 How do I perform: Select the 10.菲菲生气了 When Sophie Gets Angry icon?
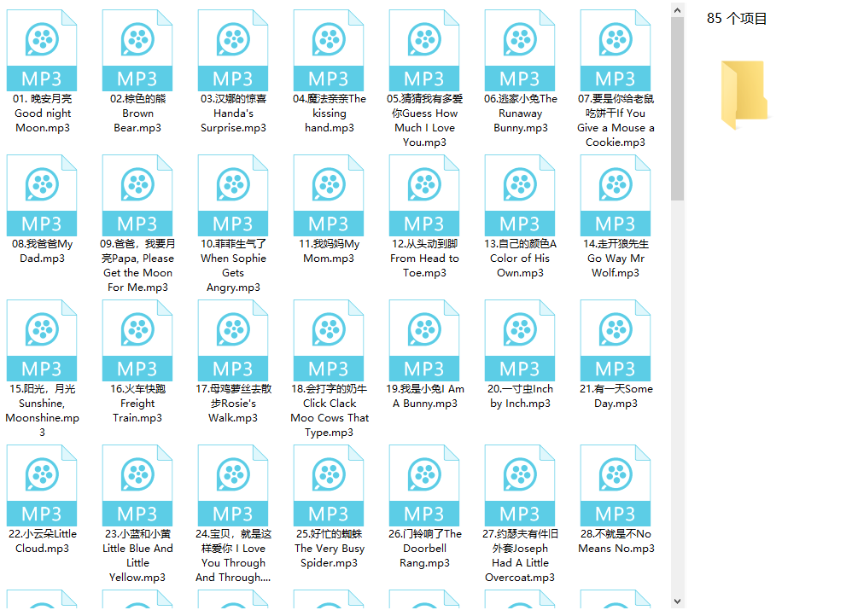[x=233, y=195]
